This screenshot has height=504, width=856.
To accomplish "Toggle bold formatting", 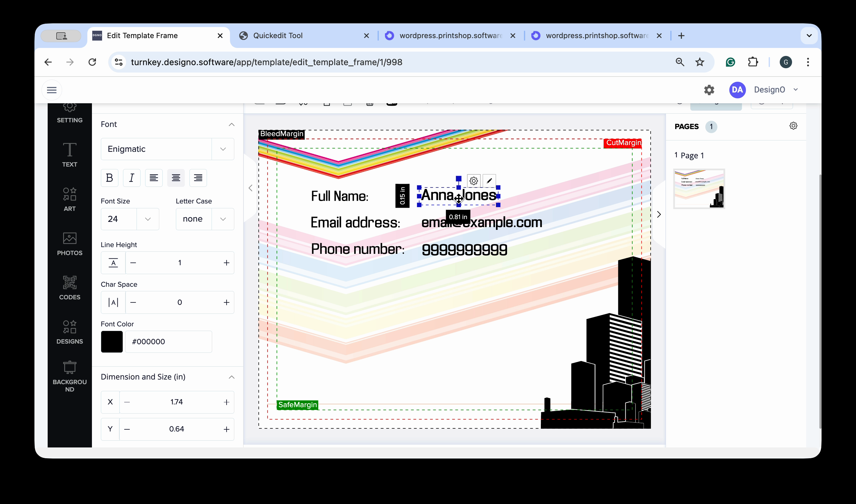I will coord(109,178).
